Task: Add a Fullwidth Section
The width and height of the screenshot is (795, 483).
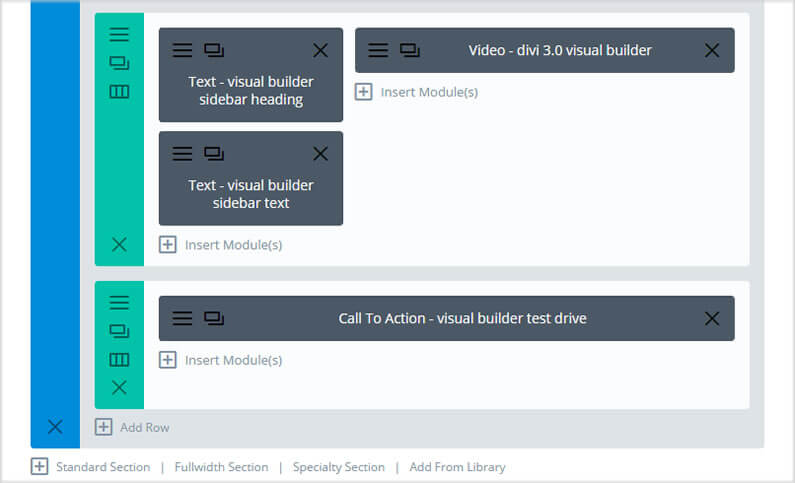Action: [x=221, y=467]
